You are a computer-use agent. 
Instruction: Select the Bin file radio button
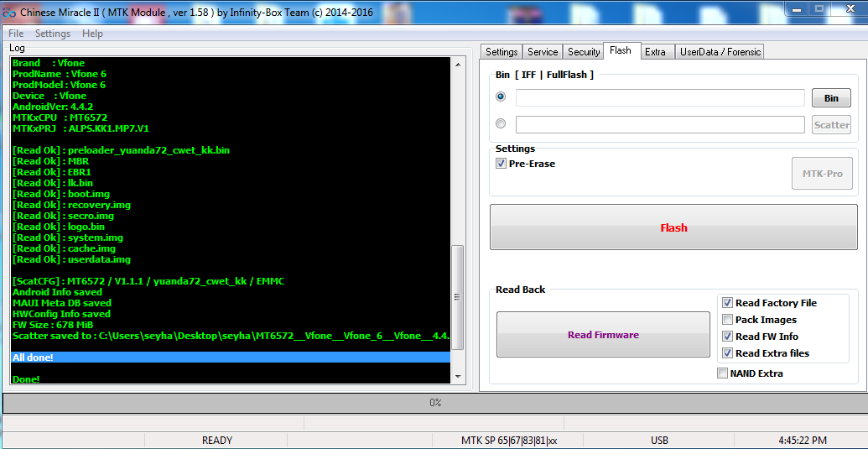click(x=501, y=97)
